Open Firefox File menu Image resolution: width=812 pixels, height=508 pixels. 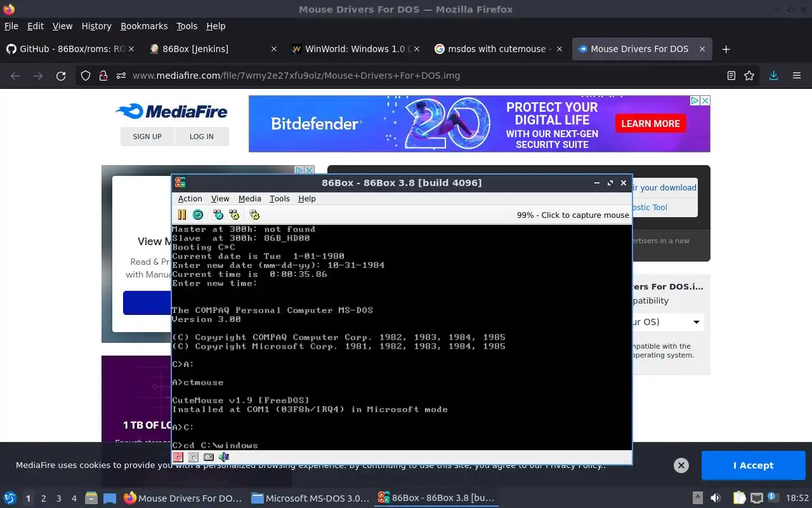(11, 26)
